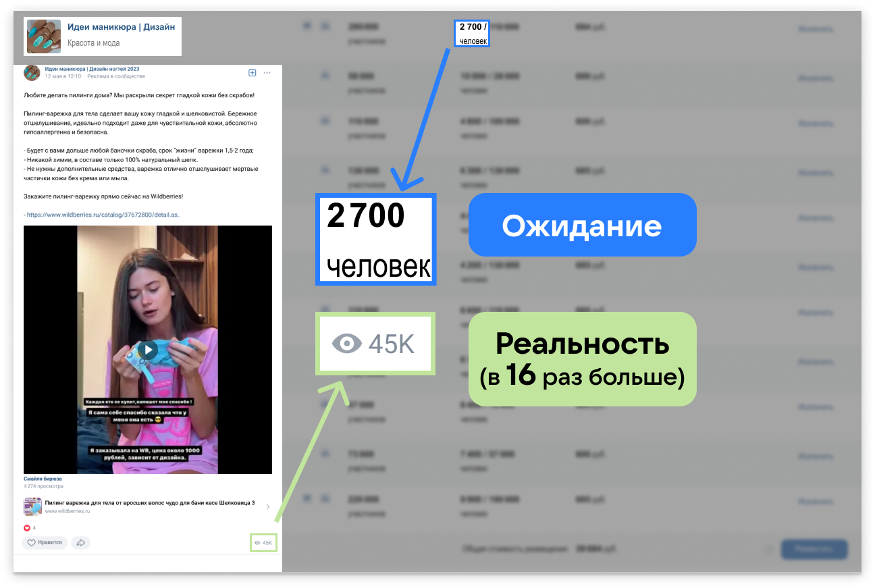Click the line Закажите пилинг-варежку прямо сейчас
The width and height of the screenshot is (875, 588).
point(103,196)
